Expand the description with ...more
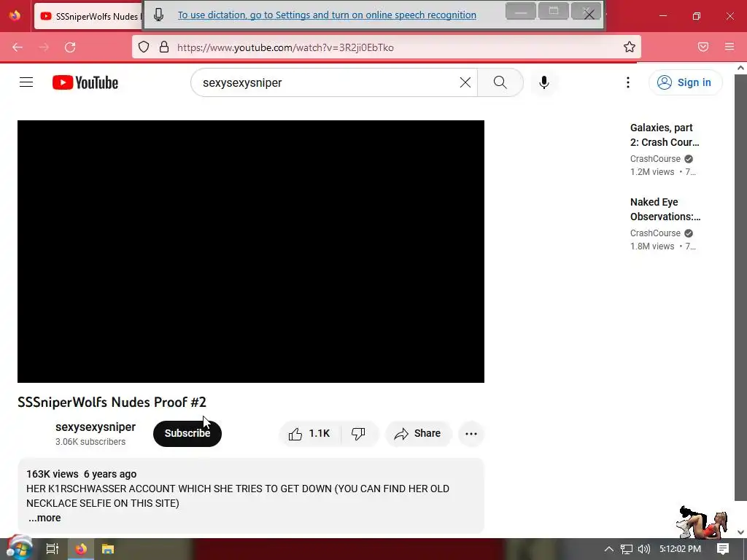The height and width of the screenshot is (560, 747). click(44, 518)
